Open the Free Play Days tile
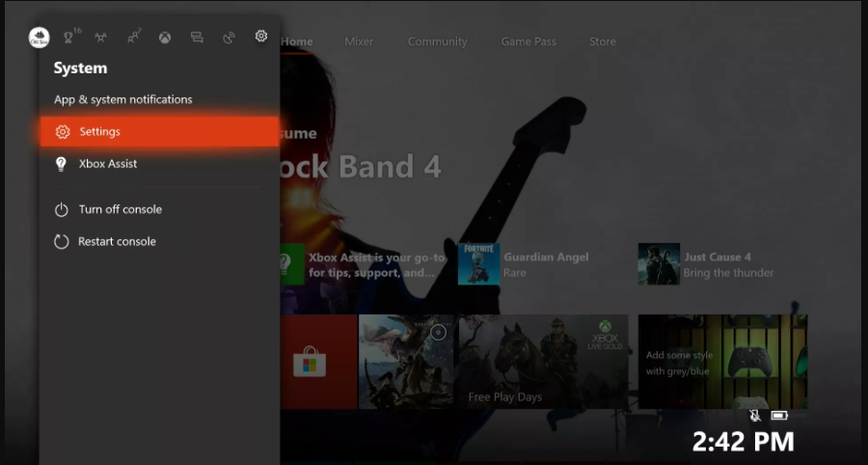 coord(544,362)
